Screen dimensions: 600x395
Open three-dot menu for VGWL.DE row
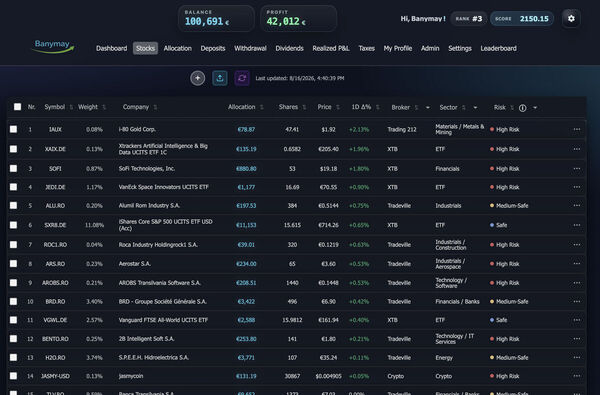coord(577,320)
